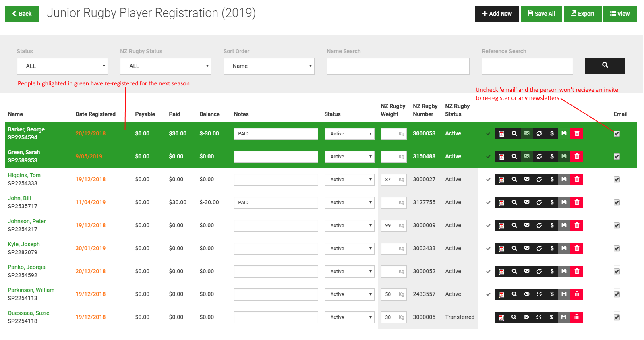The height and width of the screenshot is (340, 644).
Task: Click the Name Search input field
Action: 398,66
